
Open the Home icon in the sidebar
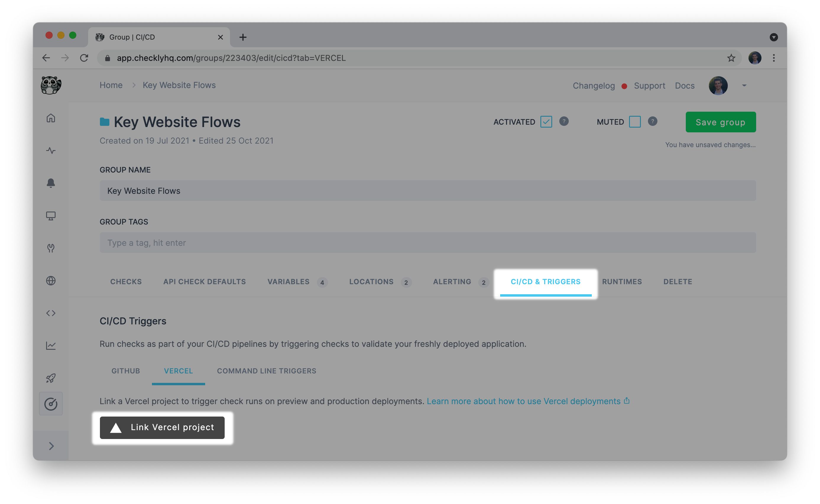click(x=51, y=118)
